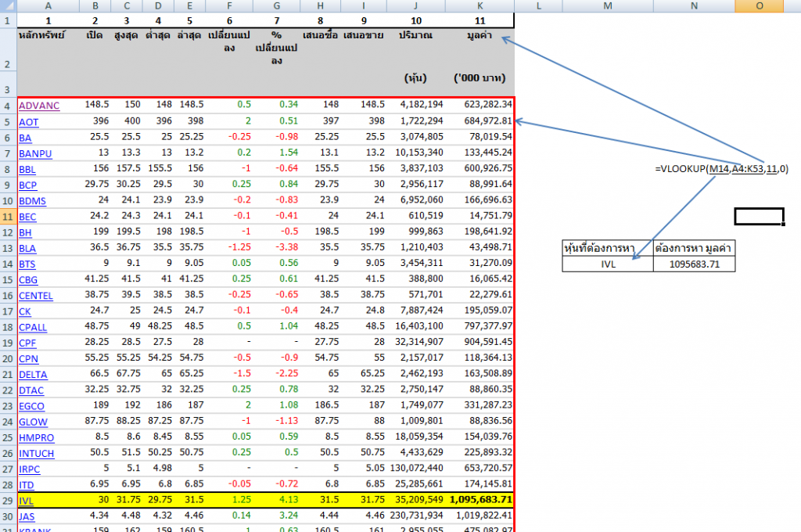Open the CPALL stock link

(33, 328)
